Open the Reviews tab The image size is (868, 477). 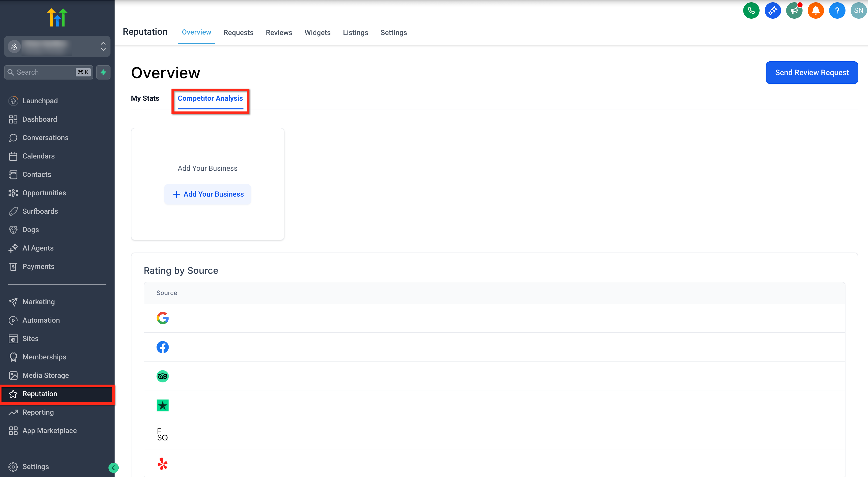coord(279,33)
